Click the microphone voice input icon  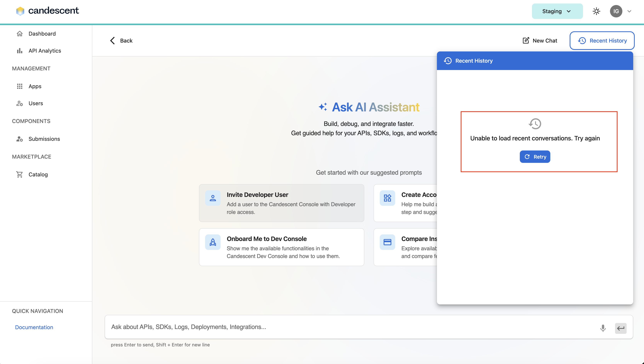click(603, 328)
